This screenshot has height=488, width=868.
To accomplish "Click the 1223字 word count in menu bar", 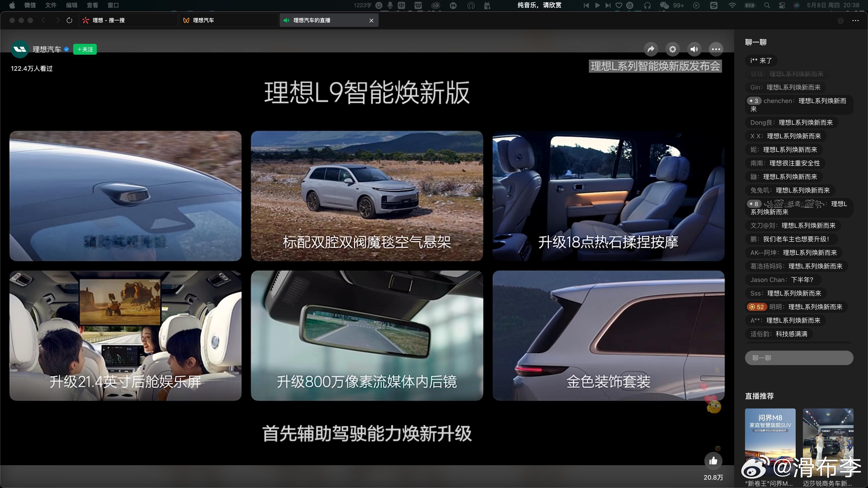I will coord(363,5).
